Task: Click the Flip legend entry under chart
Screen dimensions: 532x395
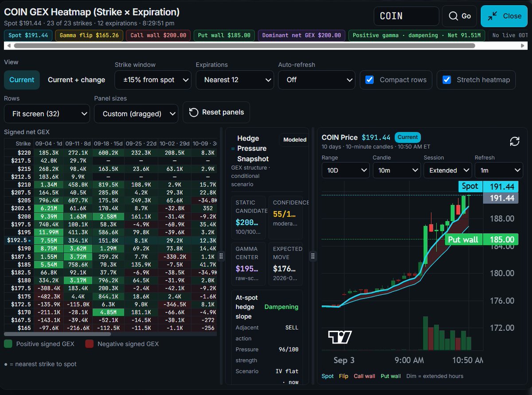Action: (x=344, y=376)
